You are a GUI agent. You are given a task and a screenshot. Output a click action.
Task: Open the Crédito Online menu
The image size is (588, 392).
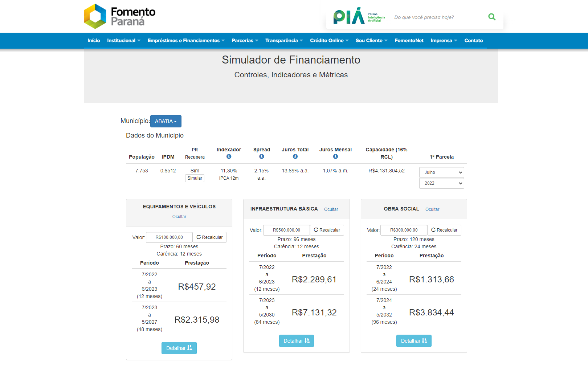[x=329, y=41]
